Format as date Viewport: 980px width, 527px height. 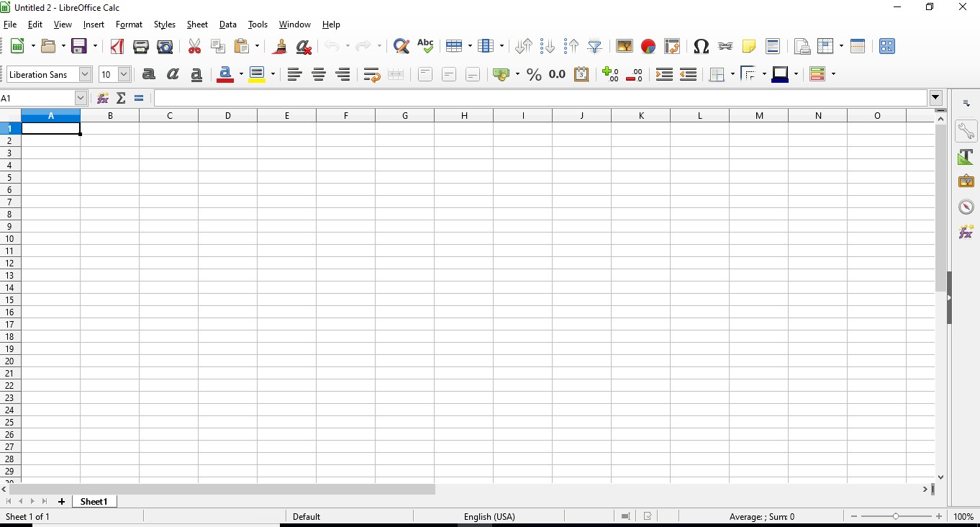point(581,74)
